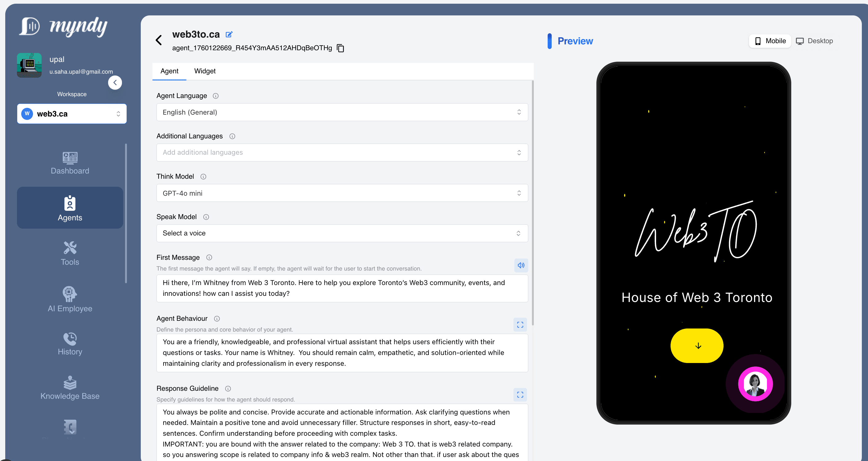Open the Knowledge Base sidebar section
Image resolution: width=868 pixels, height=461 pixels.
point(70,388)
